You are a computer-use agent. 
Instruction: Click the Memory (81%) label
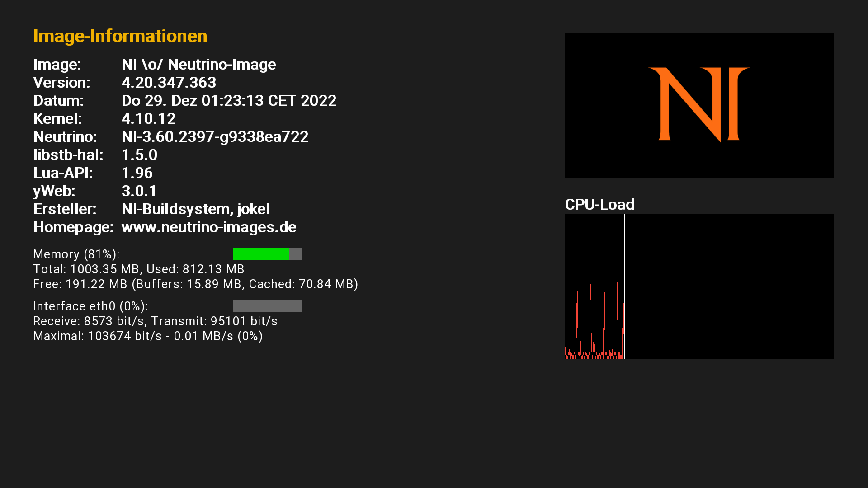[x=76, y=254]
